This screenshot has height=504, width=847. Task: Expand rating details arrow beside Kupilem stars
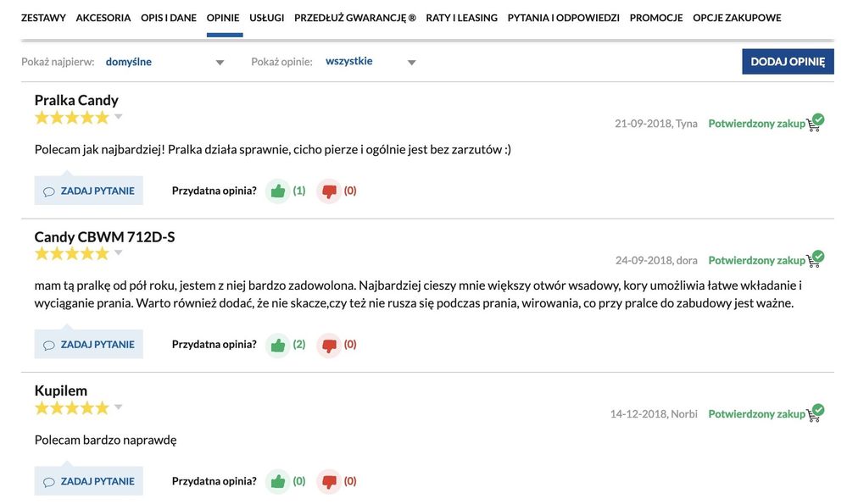tap(119, 407)
